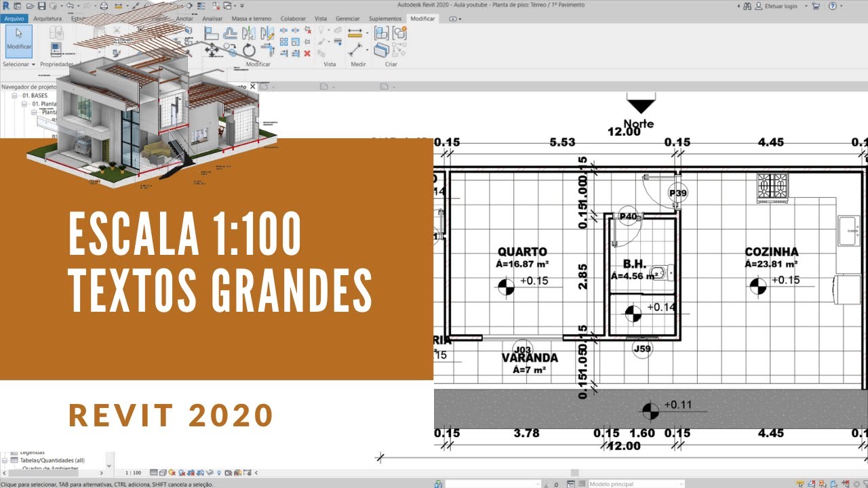
Task: Select the Mirror pick axis tool
Action: 250,33
